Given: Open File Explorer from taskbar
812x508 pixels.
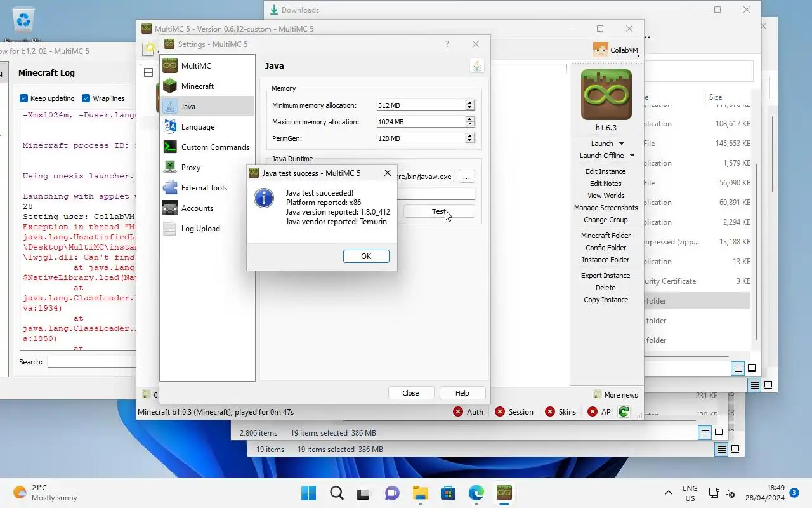Looking at the screenshot, I should pyautogui.click(x=420, y=493).
